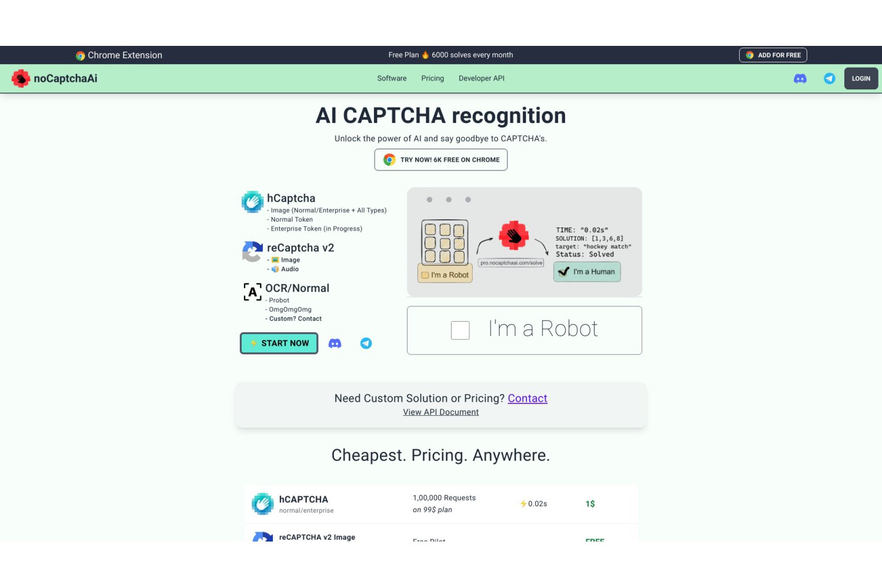Viewport: 882px width, 588px height.
Task: Click the Telegram icon beside START NOW
Action: click(x=366, y=343)
